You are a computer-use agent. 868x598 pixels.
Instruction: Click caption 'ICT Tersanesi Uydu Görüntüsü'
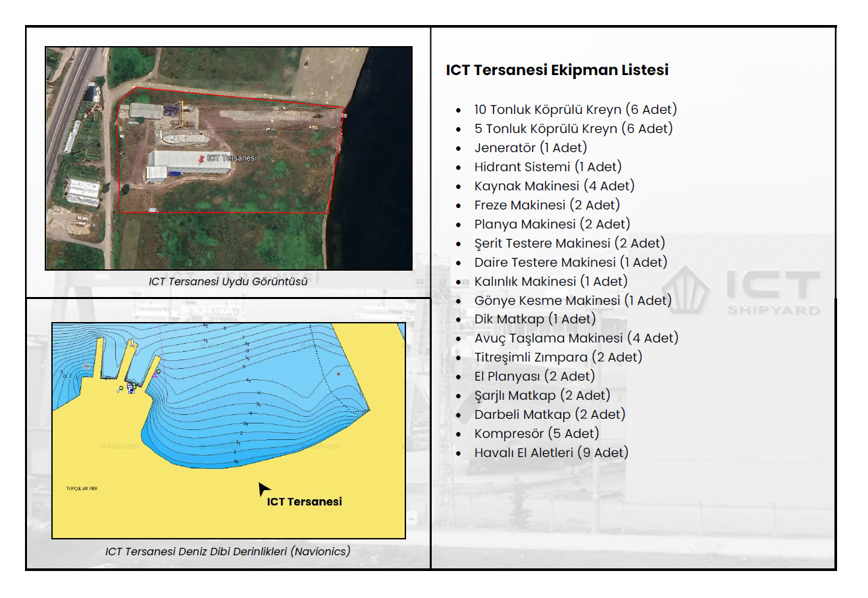[228, 281]
